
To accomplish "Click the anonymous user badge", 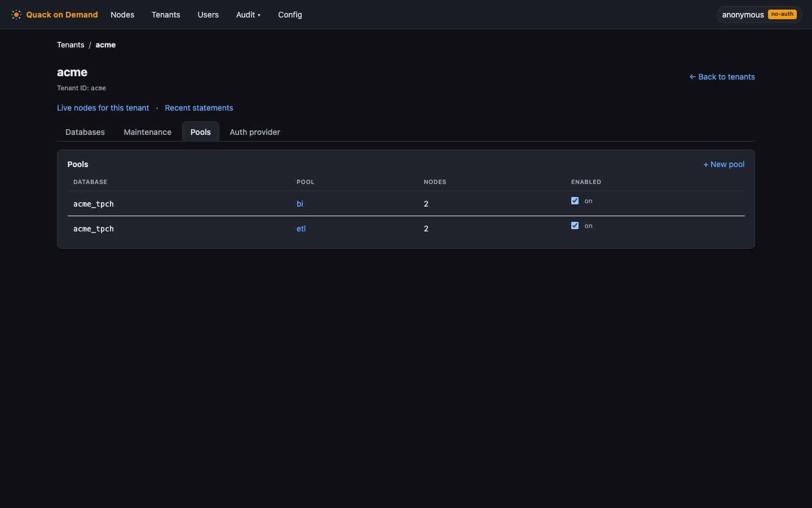I will point(759,15).
